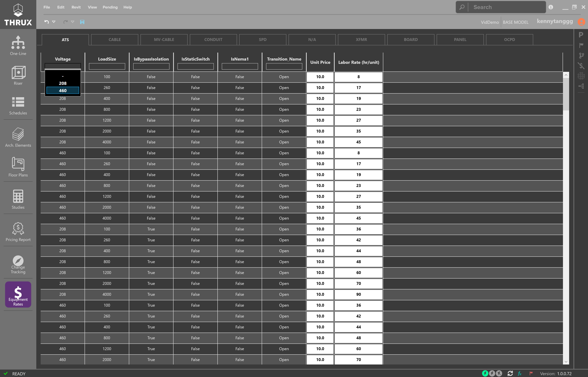Click the fx formula icon in status bar
This screenshot has height=377, width=588.
(519, 373)
